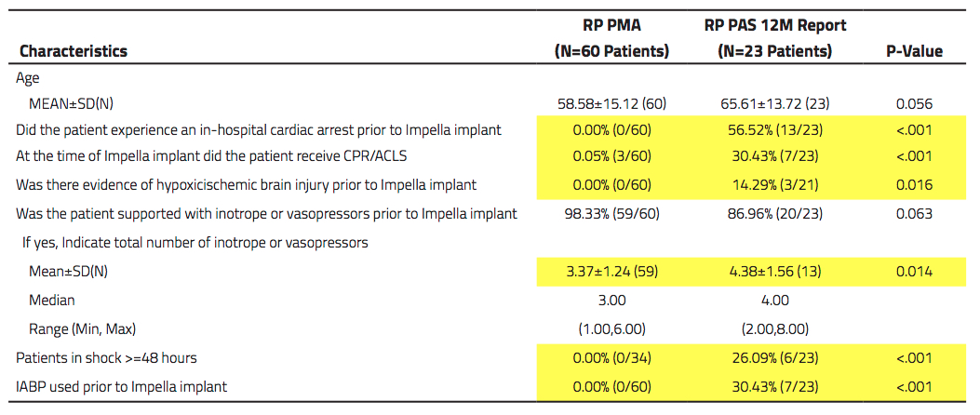Click the in-hospital cardiac arrest row label
The width and height of the screenshot is (980, 415).
(x=259, y=130)
